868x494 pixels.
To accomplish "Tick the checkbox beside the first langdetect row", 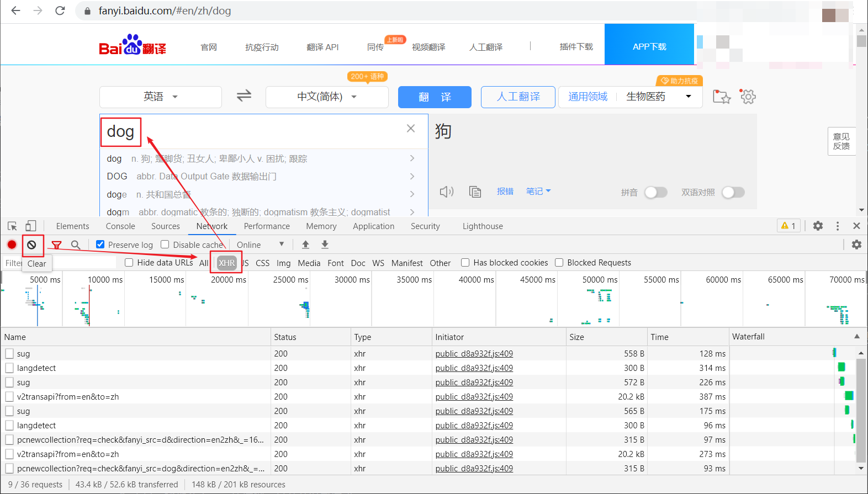I will tap(9, 368).
